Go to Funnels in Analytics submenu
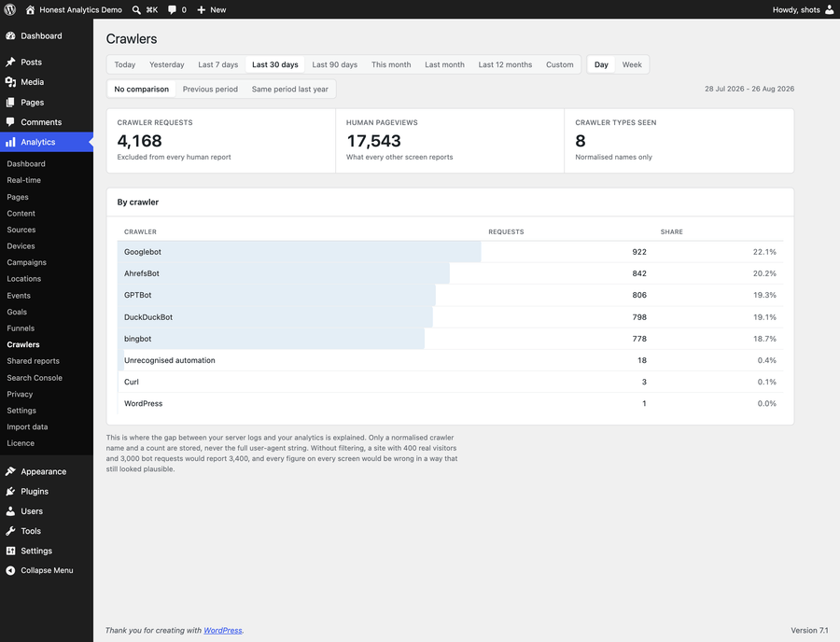Image resolution: width=840 pixels, height=642 pixels. [21, 328]
